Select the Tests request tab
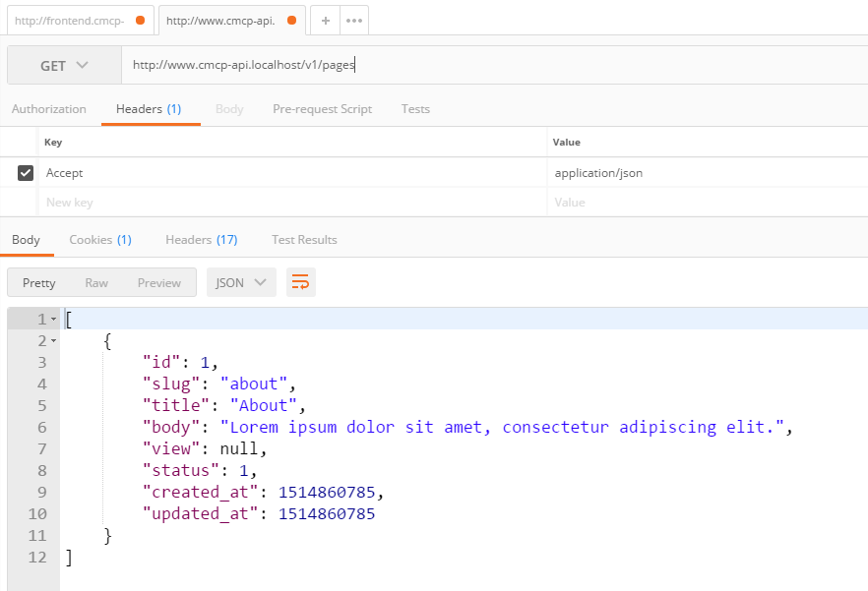The width and height of the screenshot is (868, 591). pyautogui.click(x=415, y=109)
